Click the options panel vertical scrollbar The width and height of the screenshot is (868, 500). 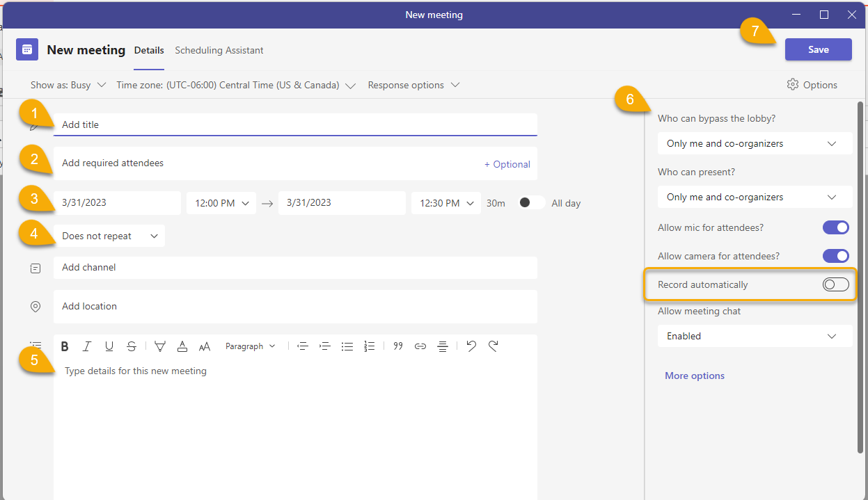860,278
